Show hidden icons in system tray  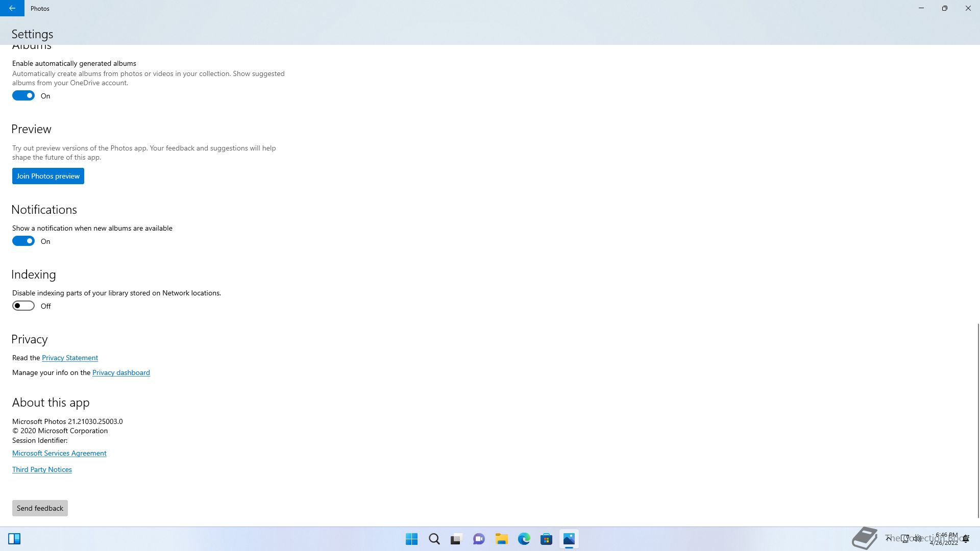click(889, 538)
